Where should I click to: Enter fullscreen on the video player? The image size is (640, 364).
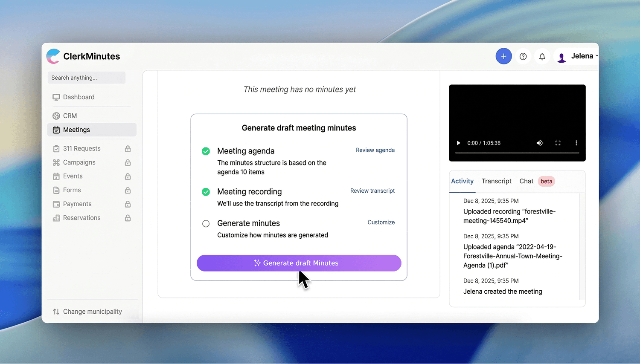(x=558, y=143)
